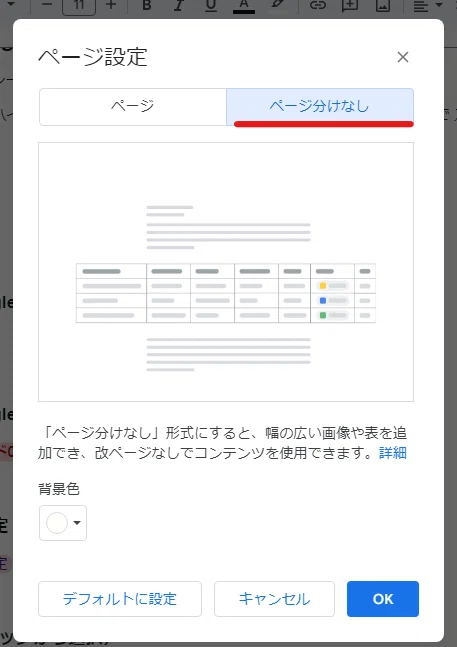
Task: Click the キャンセル button
Action: pos(274,599)
